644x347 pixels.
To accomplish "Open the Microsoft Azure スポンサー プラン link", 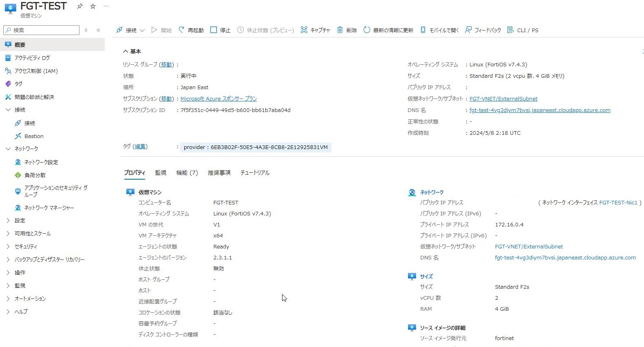I will [219, 99].
